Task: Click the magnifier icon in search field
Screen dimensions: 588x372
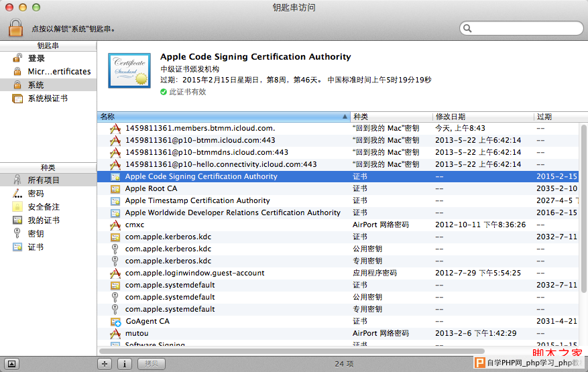Action: tap(467, 28)
